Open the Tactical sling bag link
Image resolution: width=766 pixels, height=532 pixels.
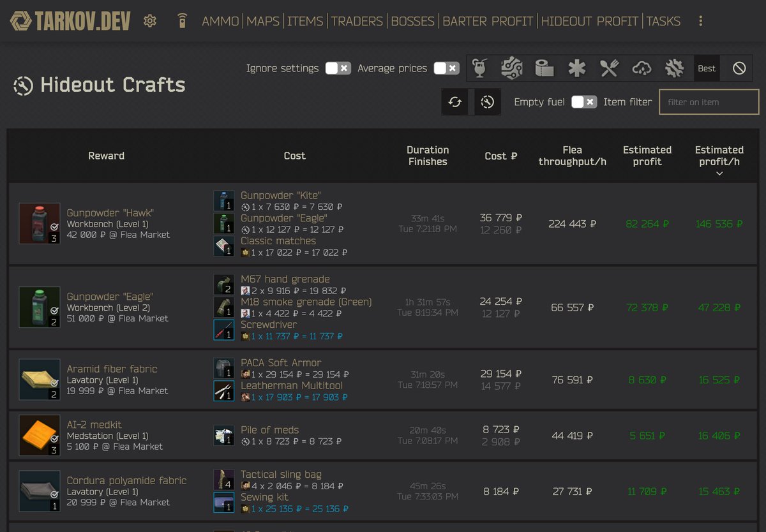281,474
